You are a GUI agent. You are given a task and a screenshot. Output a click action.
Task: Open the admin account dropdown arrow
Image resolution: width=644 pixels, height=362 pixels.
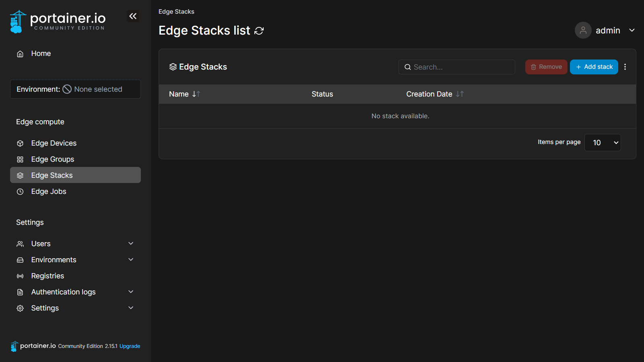(x=632, y=31)
